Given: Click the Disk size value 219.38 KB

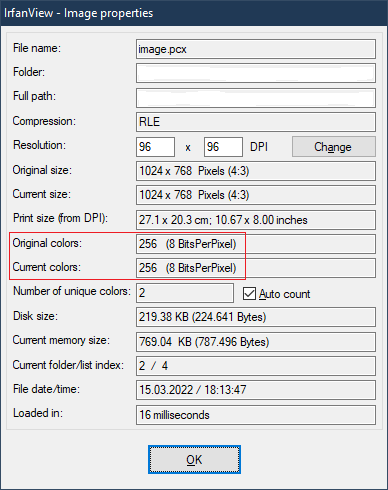Looking at the screenshot, I should pyautogui.click(x=256, y=317).
